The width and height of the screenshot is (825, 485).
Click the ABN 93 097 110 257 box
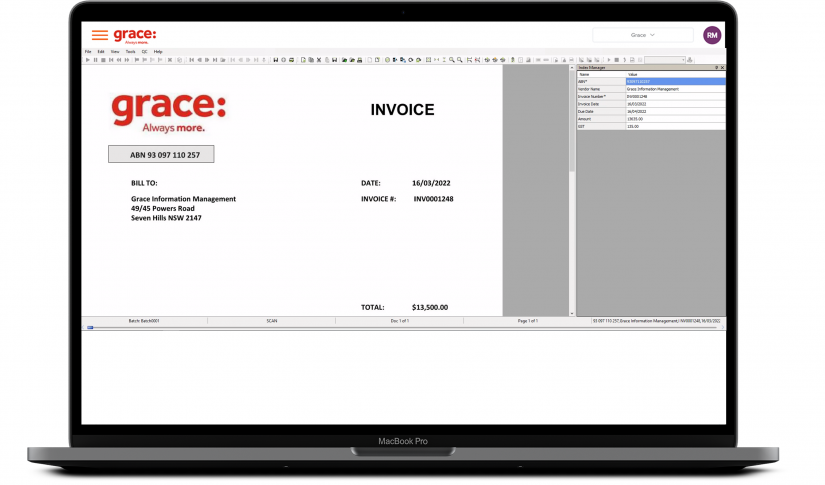(161, 155)
